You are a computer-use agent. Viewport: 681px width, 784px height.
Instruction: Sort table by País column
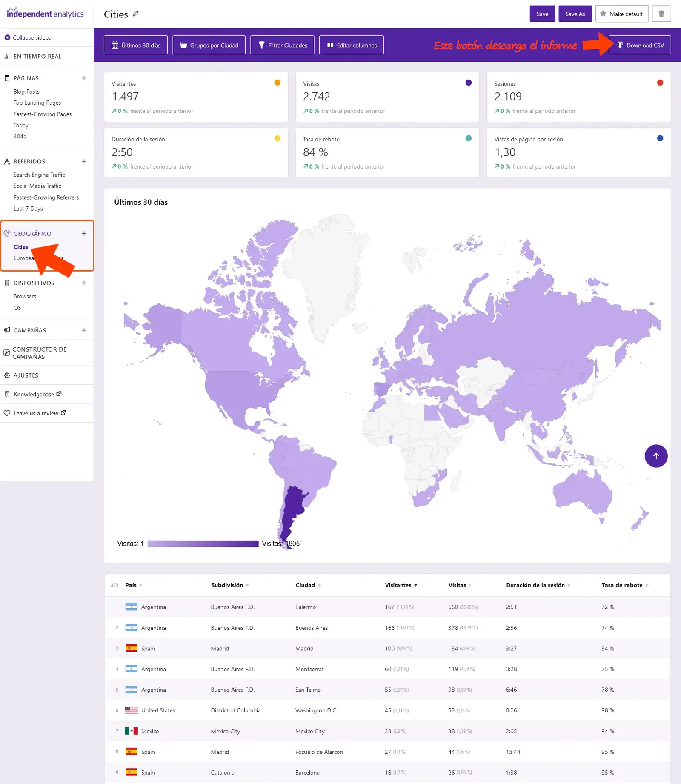coord(134,585)
